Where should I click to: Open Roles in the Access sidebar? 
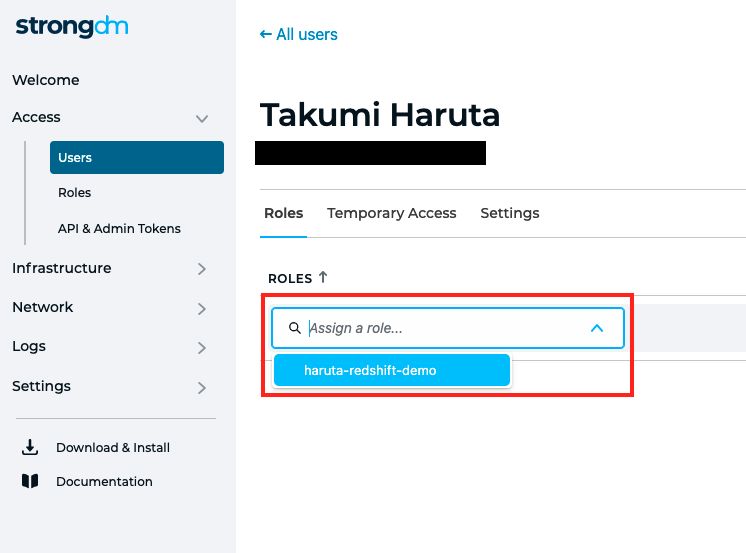click(75, 193)
